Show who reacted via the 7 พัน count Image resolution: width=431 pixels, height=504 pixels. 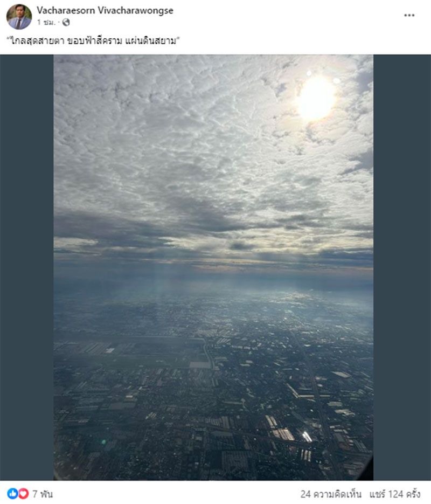43,494
